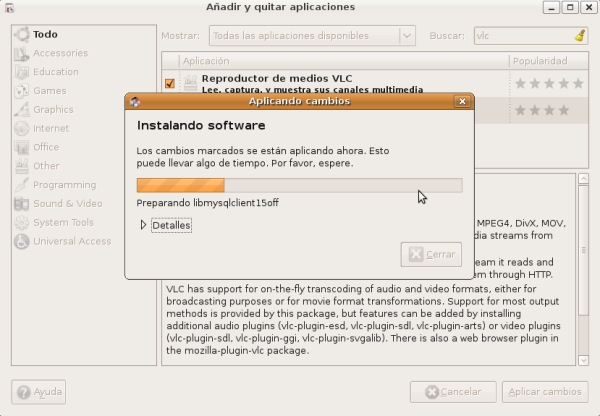
Task: Choose the Games category icon
Action: click(x=22, y=91)
